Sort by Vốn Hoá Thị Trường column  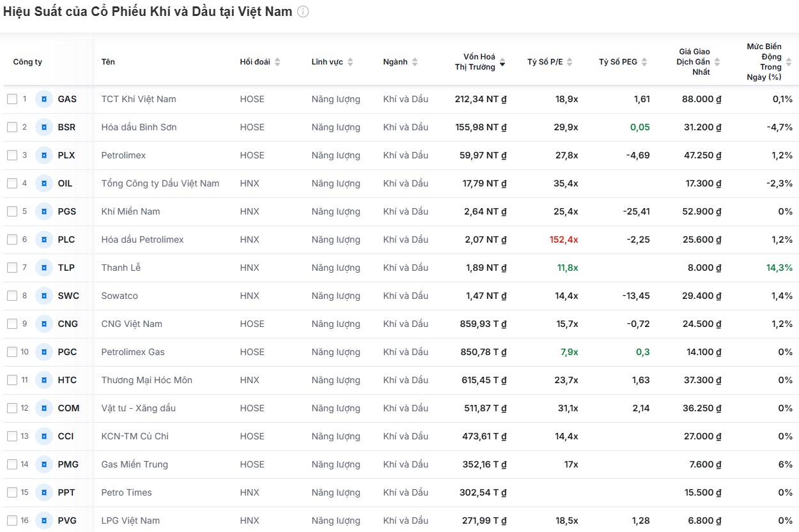502,62
